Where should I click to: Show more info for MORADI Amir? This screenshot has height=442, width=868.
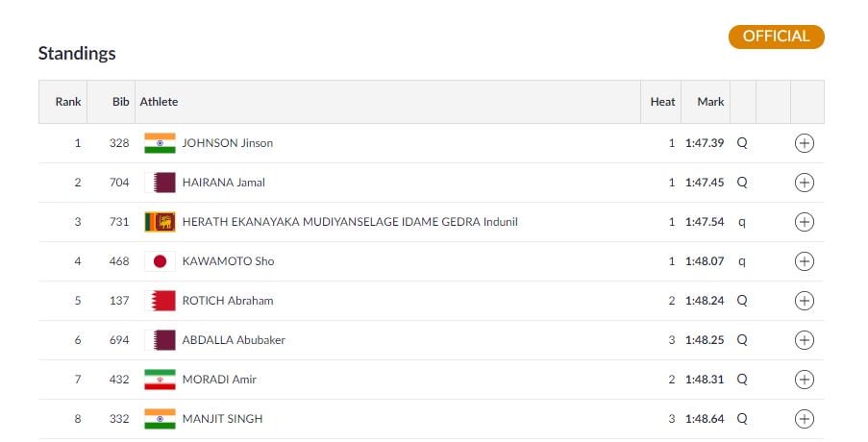805,380
